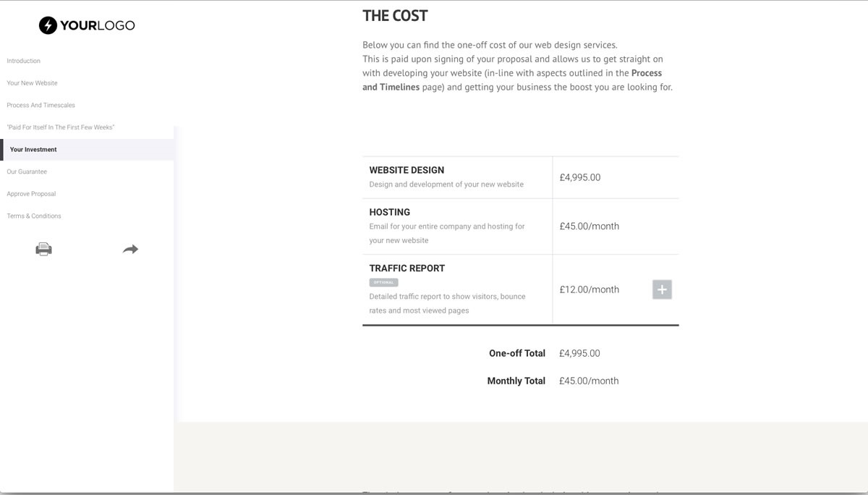Click the £4,995.00 Website Design price
Screen dimensions: 868x495
[580, 177]
